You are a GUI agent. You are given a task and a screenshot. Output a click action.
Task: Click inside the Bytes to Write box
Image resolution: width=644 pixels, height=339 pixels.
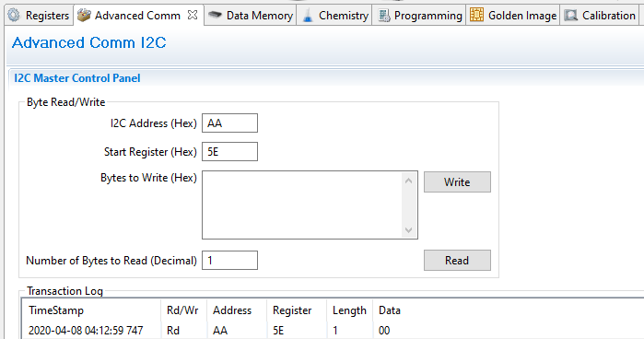(302, 205)
